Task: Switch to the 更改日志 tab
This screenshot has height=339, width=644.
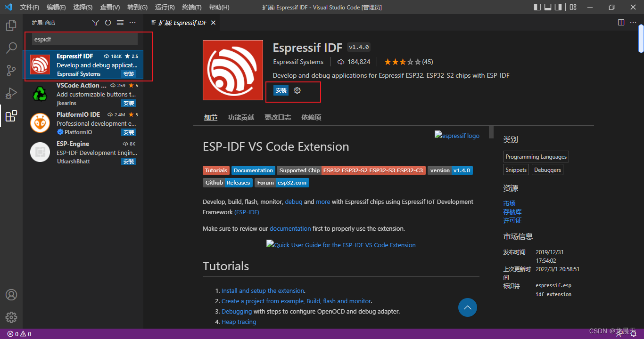Action: click(278, 117)
